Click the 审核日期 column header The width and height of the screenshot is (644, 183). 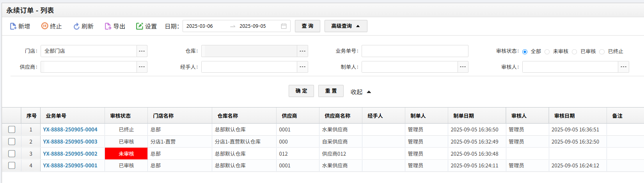578,116
